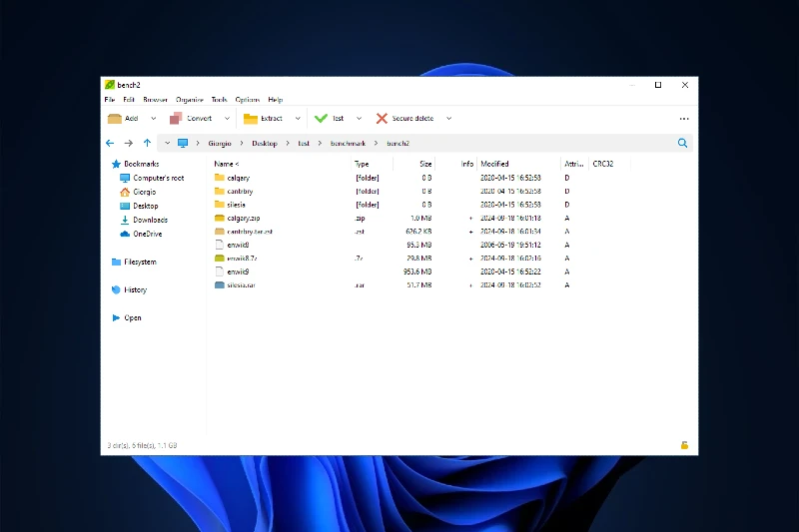Click the Convert toolbar button
This screenshot has width=799, height=532.
tap(191, 119)
